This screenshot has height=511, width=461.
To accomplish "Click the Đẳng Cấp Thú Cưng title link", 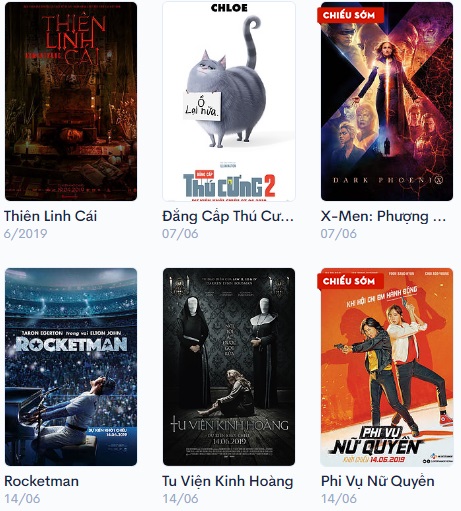I will click(x=228, y=216).
